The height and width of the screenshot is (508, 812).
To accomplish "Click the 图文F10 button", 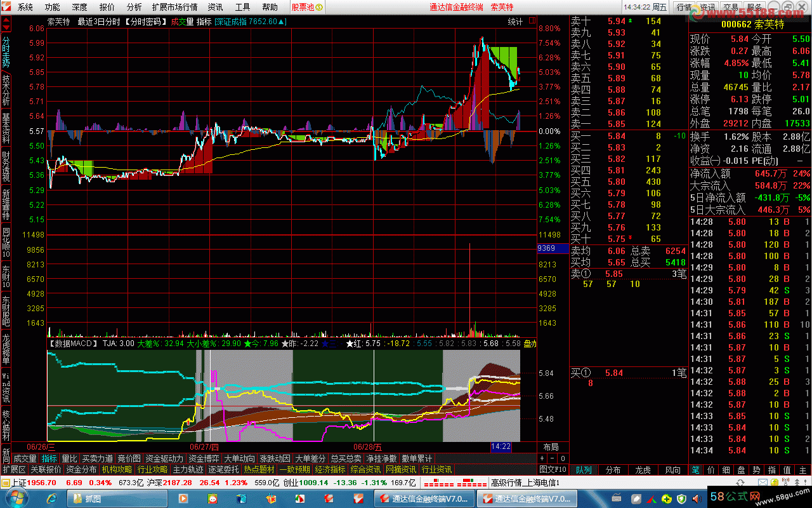I will point(553,469).
